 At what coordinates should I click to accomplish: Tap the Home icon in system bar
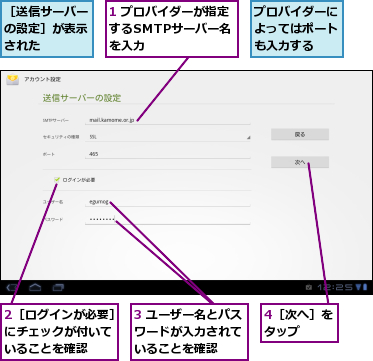click(35, 287)
